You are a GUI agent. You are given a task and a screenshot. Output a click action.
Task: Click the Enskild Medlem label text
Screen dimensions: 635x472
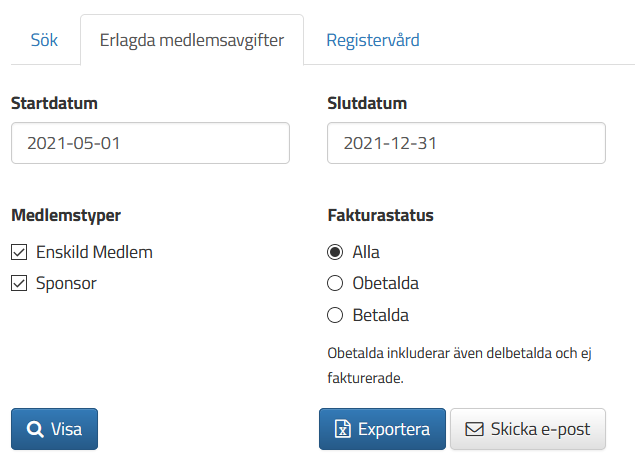click(94, 252)
